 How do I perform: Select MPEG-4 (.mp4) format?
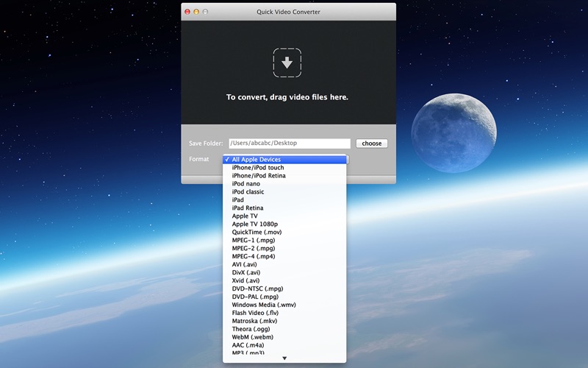[x=284, y=256]
